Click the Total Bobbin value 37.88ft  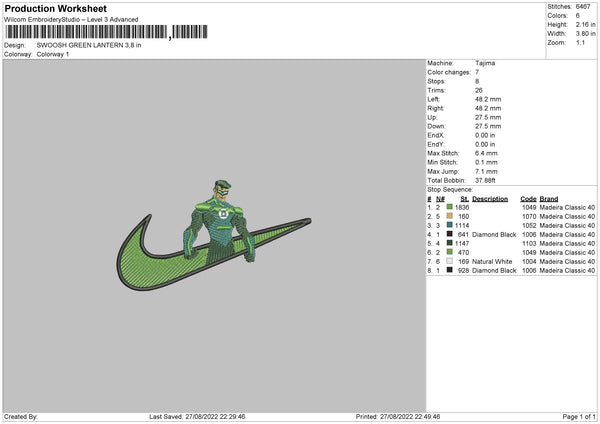point(485,181)
